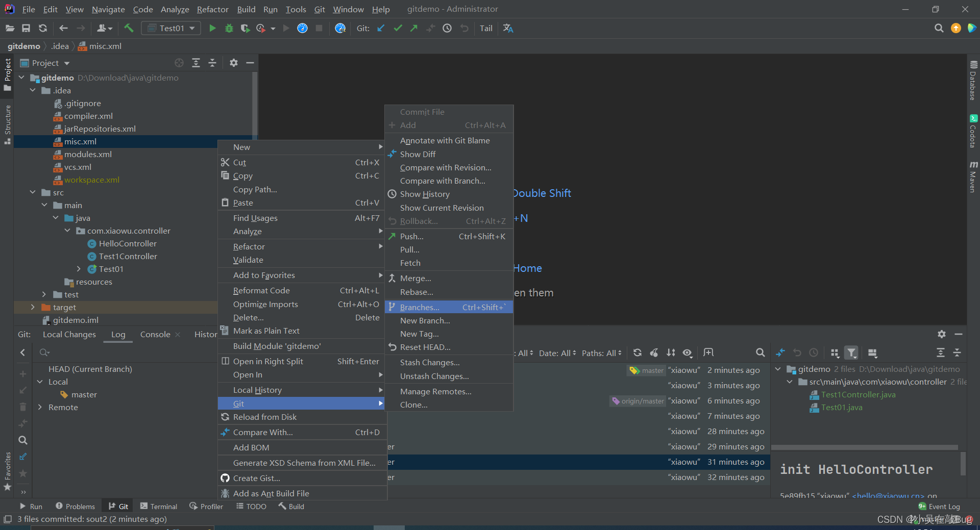Expand the target folder
980x530 pixels.
click(33, 307)
